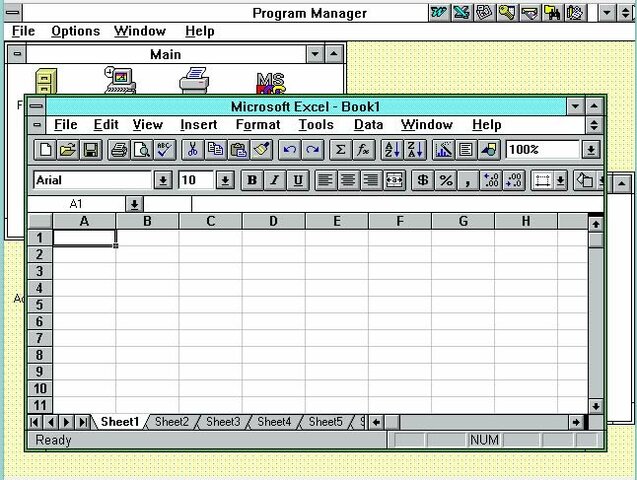The width and height of the screenshot is (637, 480).
Task: Open Excel Data menu
Action: pos(368,124)
